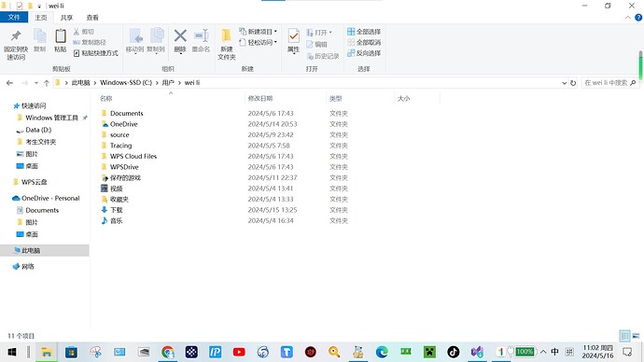Click Select none (全部取消)
This screenshot has width=644, height=362.
(x=364, y=42)
